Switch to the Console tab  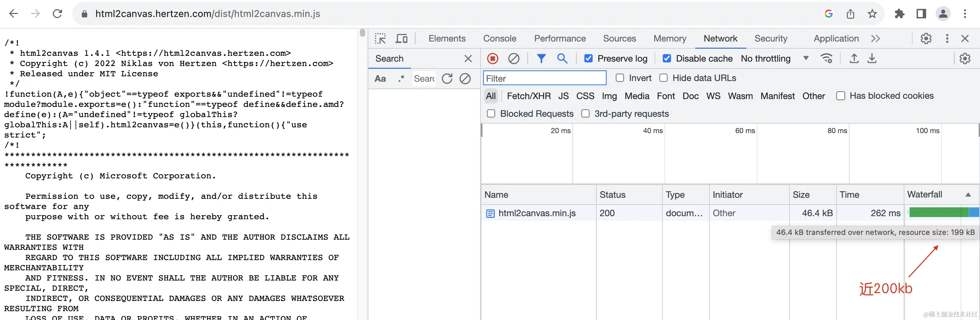[x=500, y=38]
